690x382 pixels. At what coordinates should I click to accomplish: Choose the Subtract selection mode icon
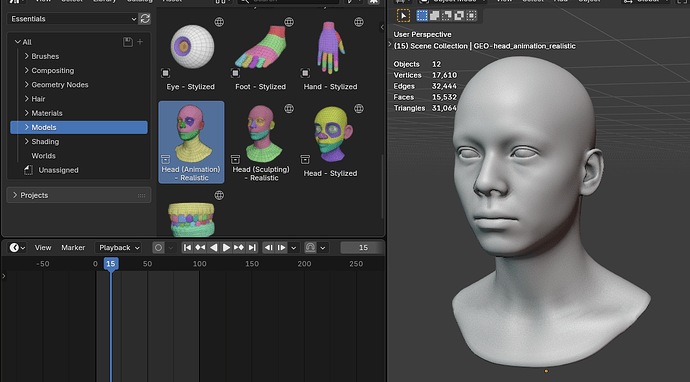(447, 15)
